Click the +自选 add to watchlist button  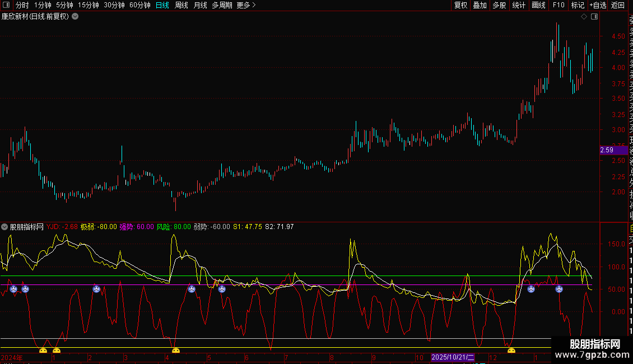point(597,5)
